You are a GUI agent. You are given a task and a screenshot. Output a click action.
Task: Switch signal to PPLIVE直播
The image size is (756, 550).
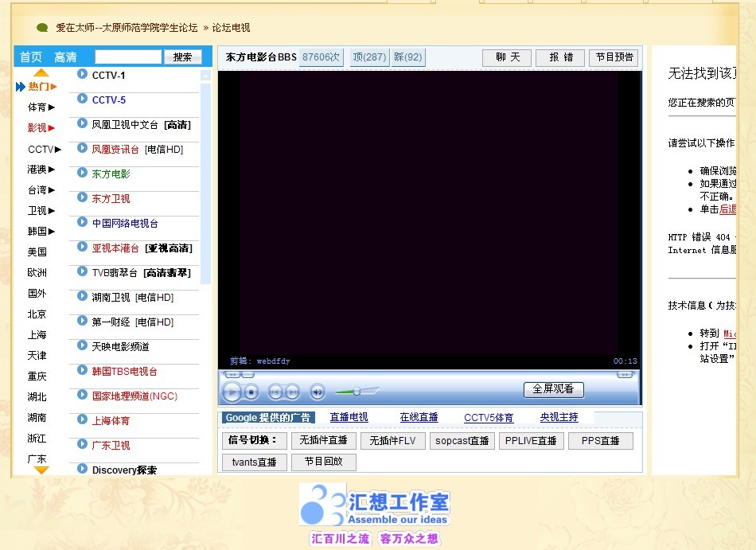coord(531,441)
